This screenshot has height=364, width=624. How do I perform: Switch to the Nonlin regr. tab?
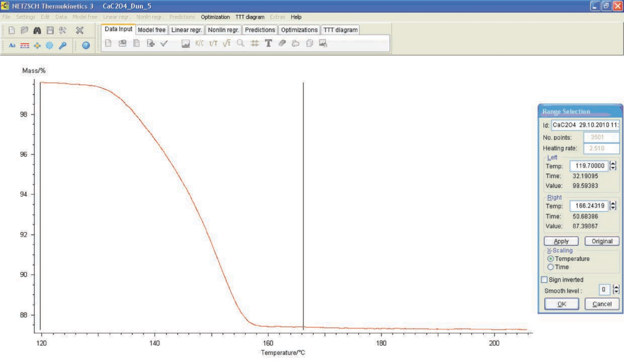223,30
